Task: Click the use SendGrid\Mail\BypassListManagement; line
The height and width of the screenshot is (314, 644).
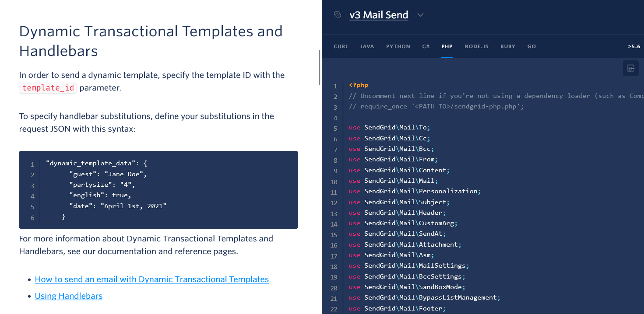Action: coord(424,297)
